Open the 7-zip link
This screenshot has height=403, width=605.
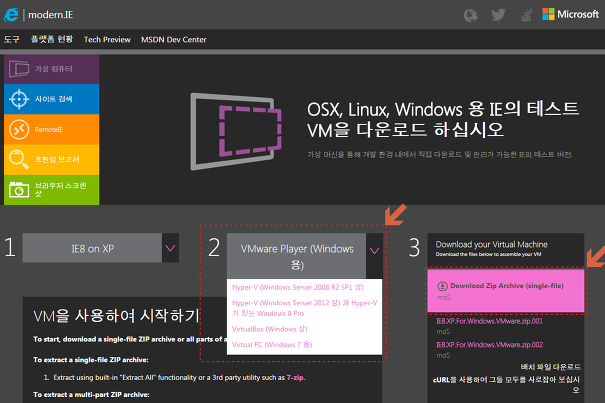click(x=296, y=378)
